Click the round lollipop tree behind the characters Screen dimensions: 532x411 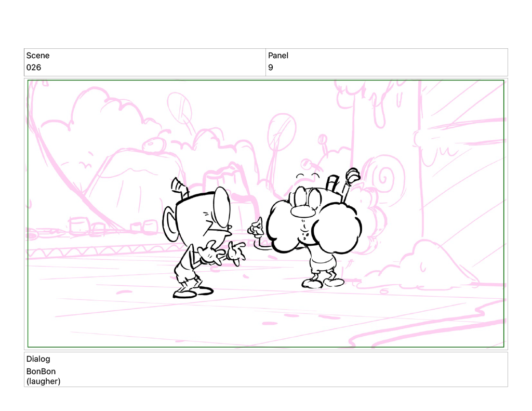[x=281, y=127]
